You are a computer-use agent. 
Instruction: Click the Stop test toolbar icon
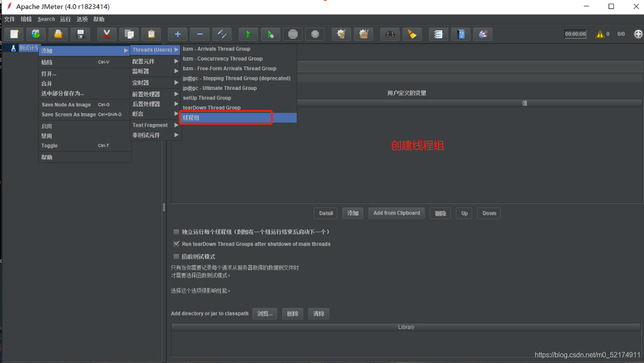(x=293, y=34)
